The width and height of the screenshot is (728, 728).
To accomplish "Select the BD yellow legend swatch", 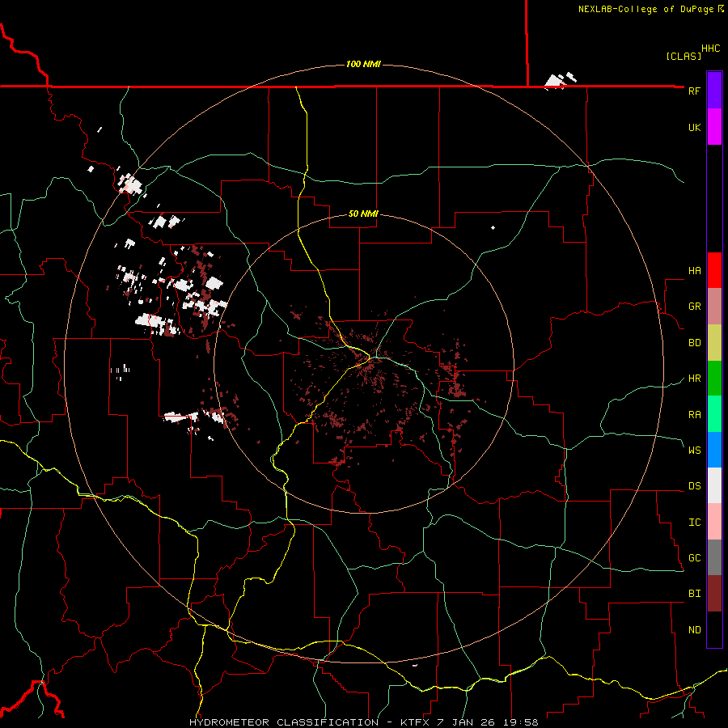I will coord(714,343).
